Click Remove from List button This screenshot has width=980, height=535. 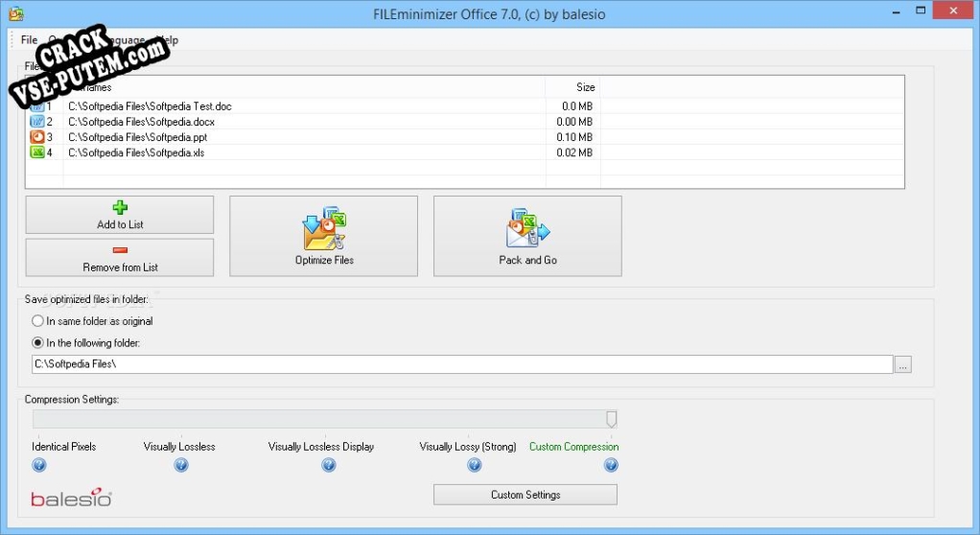tap(119, 258)
